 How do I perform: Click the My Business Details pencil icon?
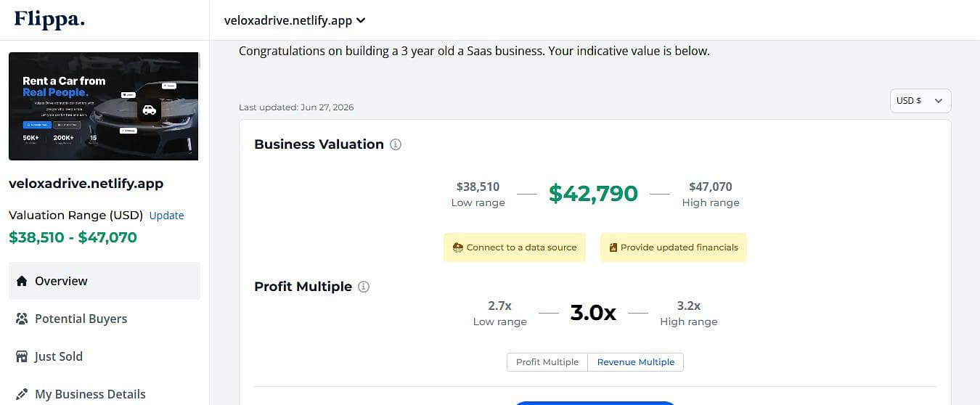coord(21,394)
